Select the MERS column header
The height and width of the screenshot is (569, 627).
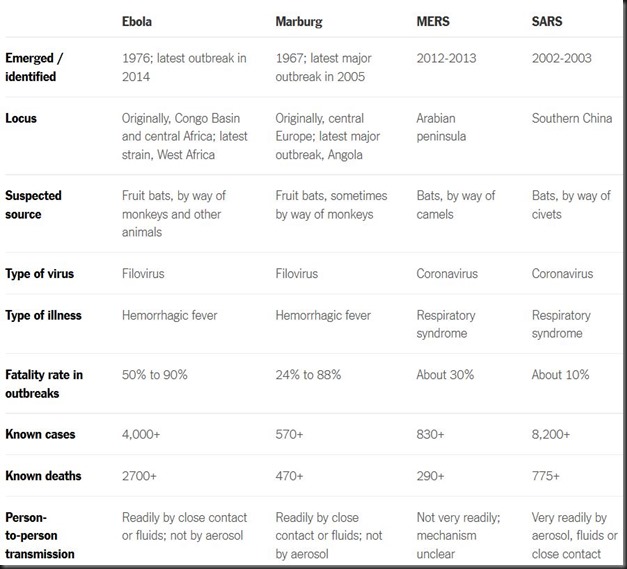coord(433,21)
